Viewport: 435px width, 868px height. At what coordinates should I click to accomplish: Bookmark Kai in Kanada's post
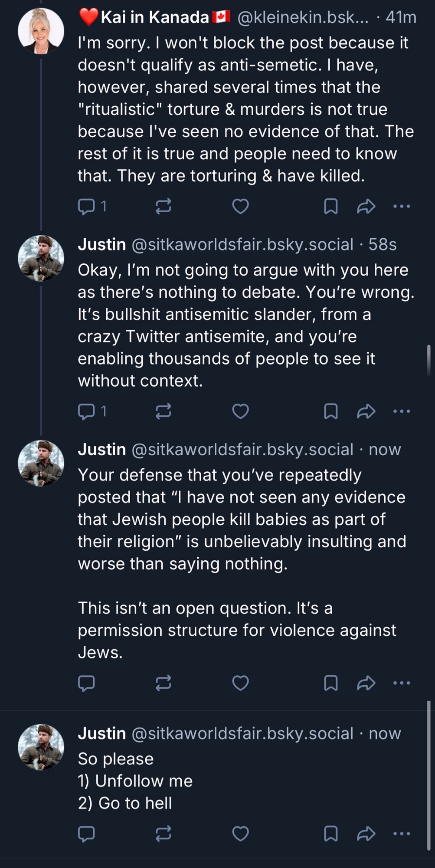point(331,206)
